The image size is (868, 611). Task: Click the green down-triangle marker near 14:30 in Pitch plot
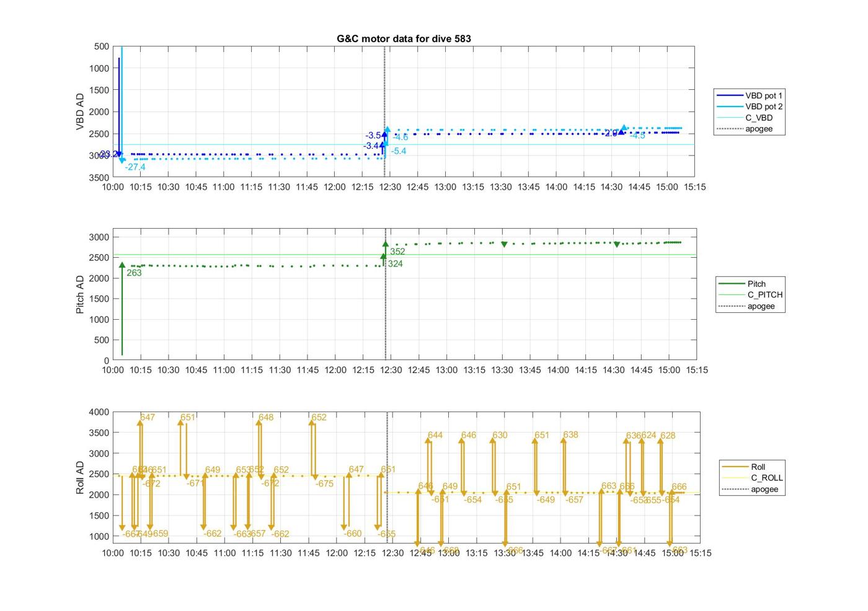coord(617,244)
